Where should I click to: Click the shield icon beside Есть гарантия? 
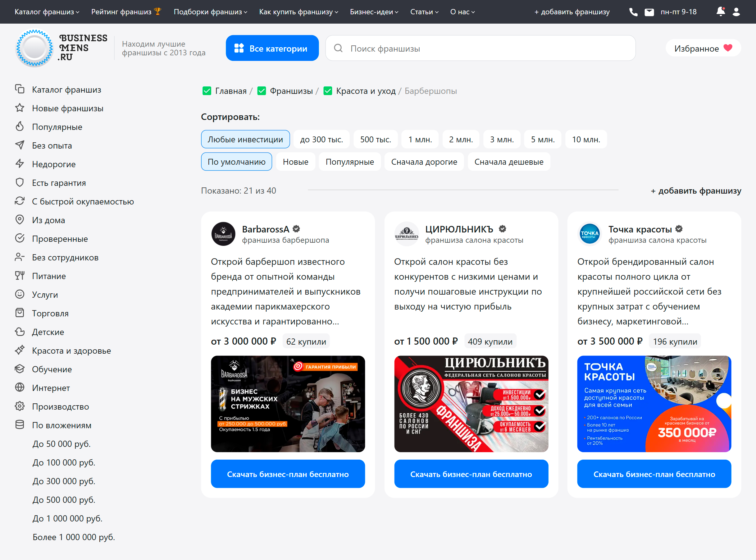click(20, 182)
